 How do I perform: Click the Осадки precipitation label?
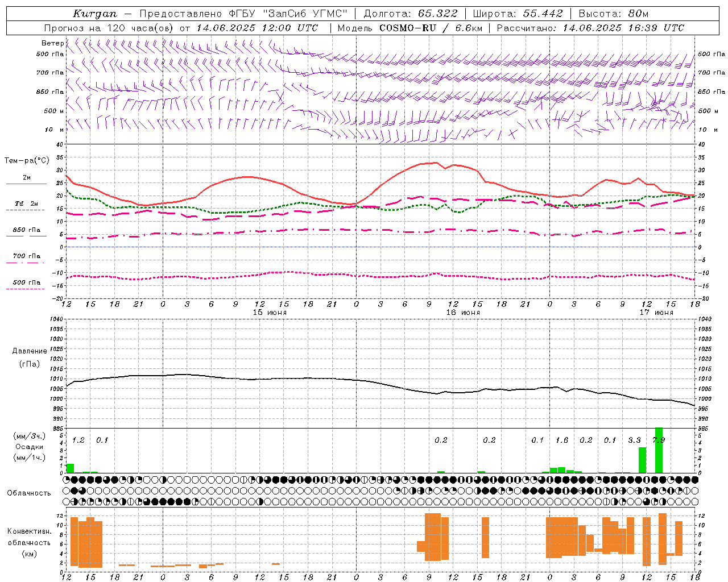click(x=30, y=447)
